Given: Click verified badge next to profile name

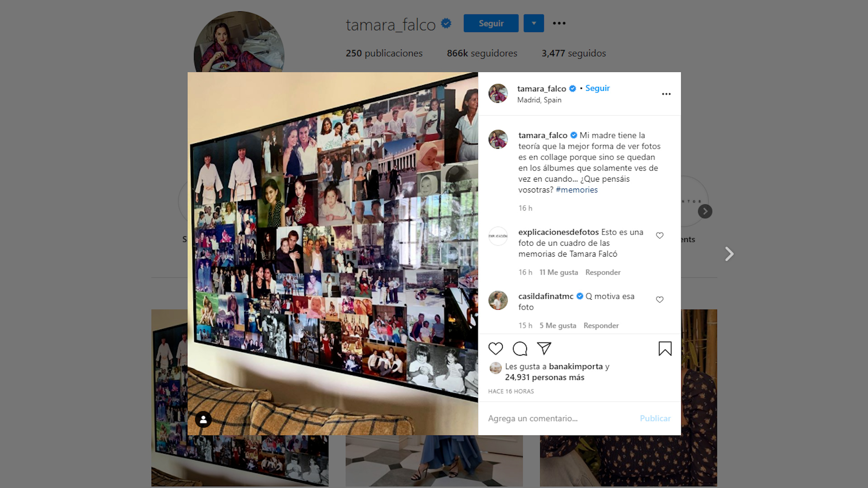Looking at the screenshot, I should tap(446, 23).
